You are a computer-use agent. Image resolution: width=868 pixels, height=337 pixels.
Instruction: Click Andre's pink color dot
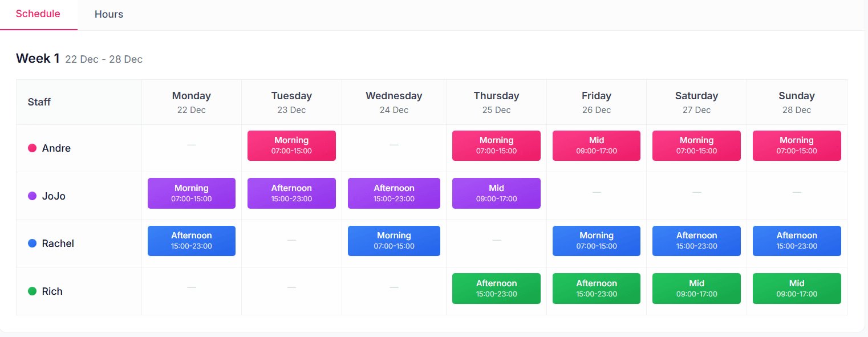pos(33,148)
